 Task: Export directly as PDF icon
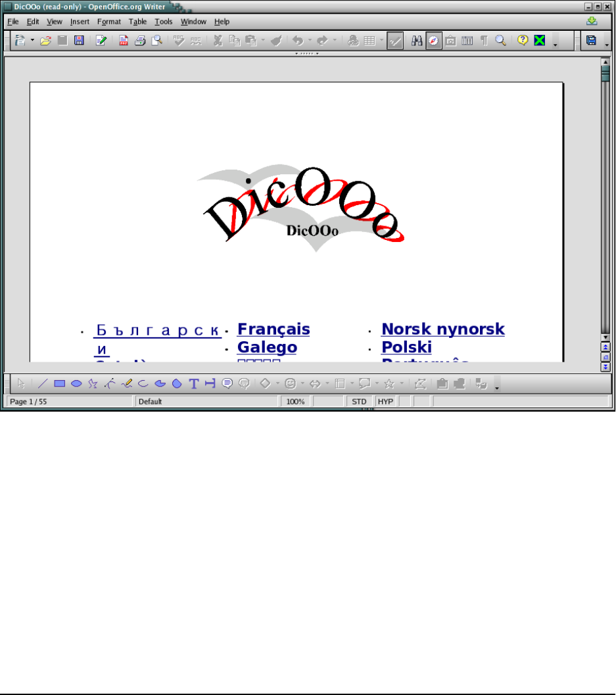124,41
